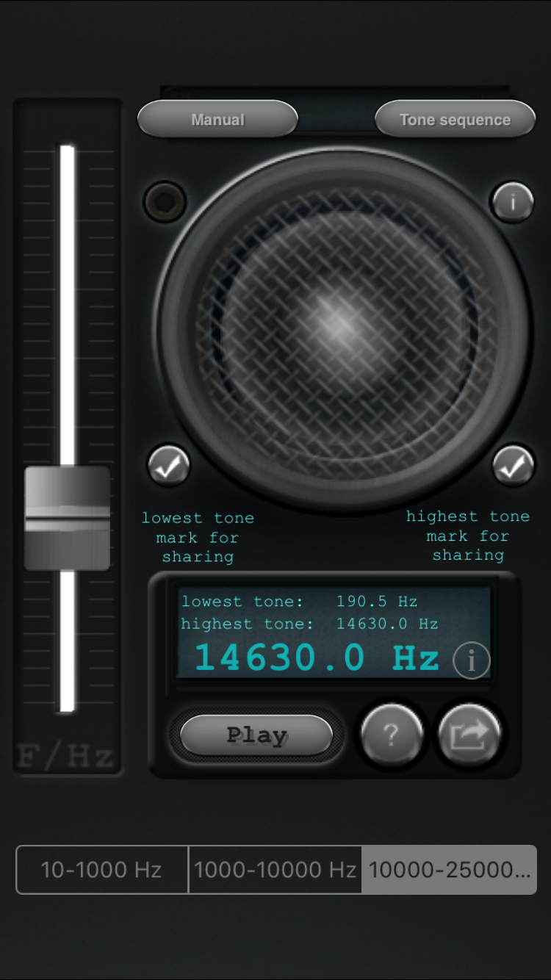Tap the "highest tone mark for sharing" label
This screenshot has height=980, width=551.
468,536
